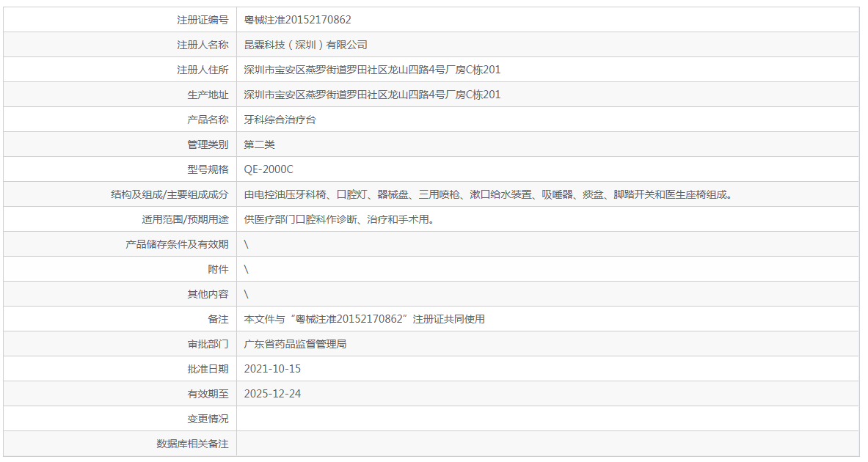Select the 适用范围/预期用途 label
868x462 pixels.
click(186, 219)
